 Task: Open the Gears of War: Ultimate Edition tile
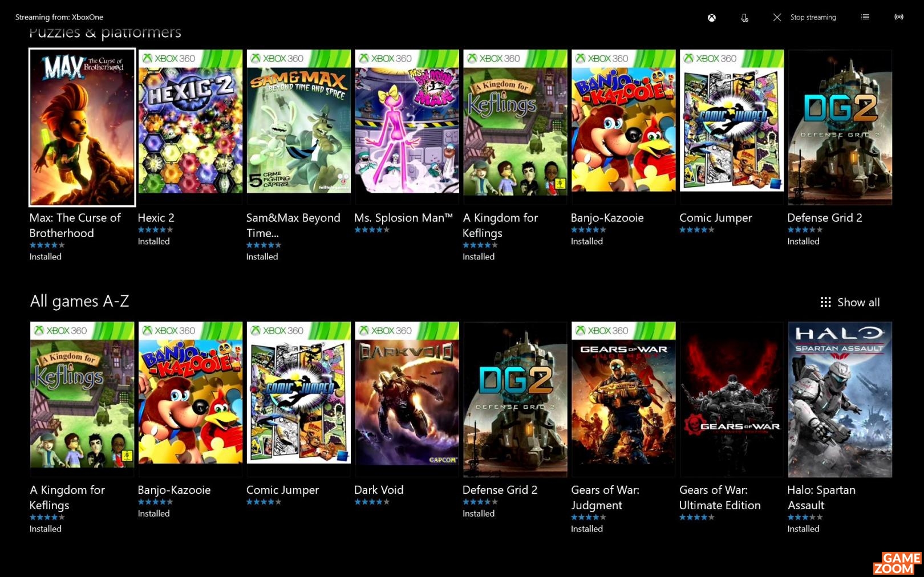pos(732,399)
